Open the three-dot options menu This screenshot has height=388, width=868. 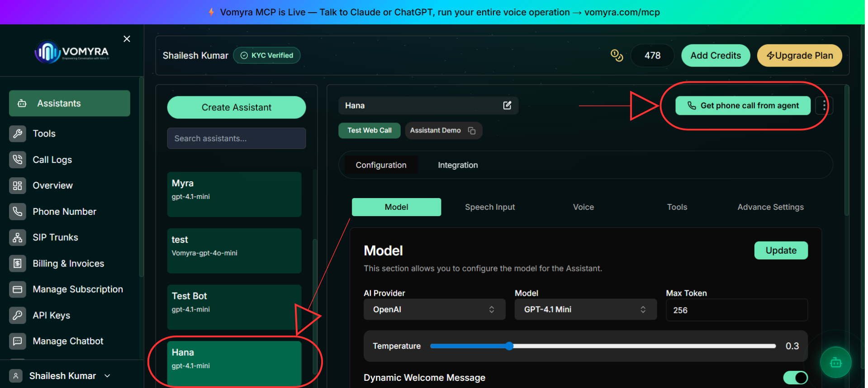[824, 106]
